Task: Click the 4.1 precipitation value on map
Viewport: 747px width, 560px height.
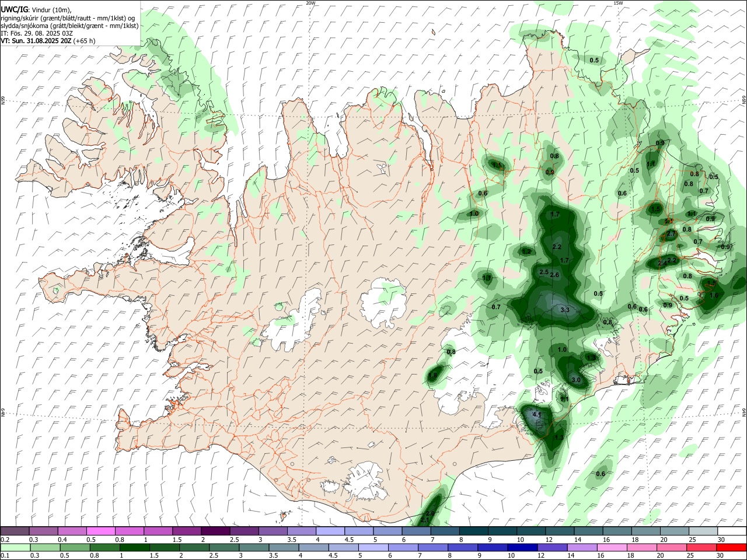Action: [538, 415]
